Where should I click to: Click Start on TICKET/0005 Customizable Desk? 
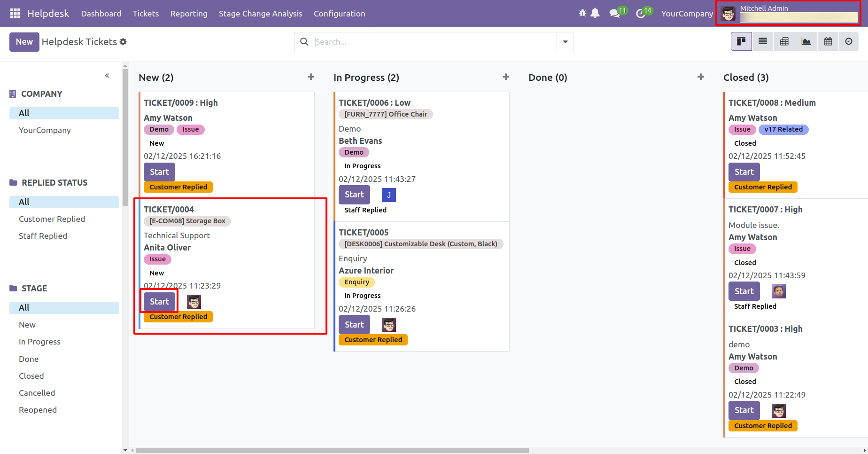[354, 325]
